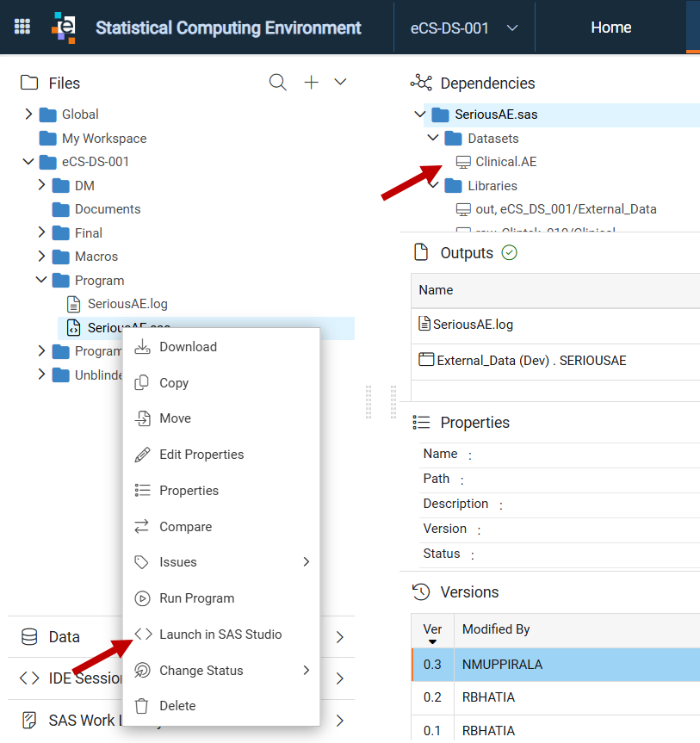Expand the Global folder
This screenshot has height=743, width=700.
28,114
